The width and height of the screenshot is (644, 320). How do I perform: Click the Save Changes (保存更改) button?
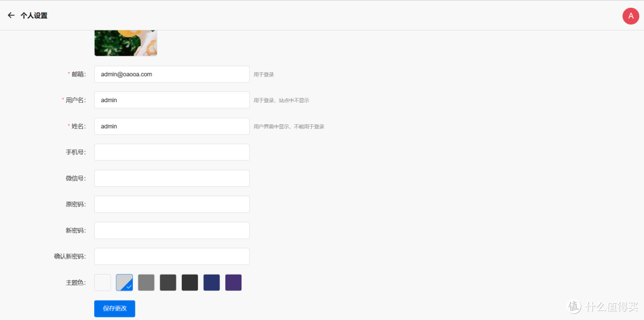point(114,309)
